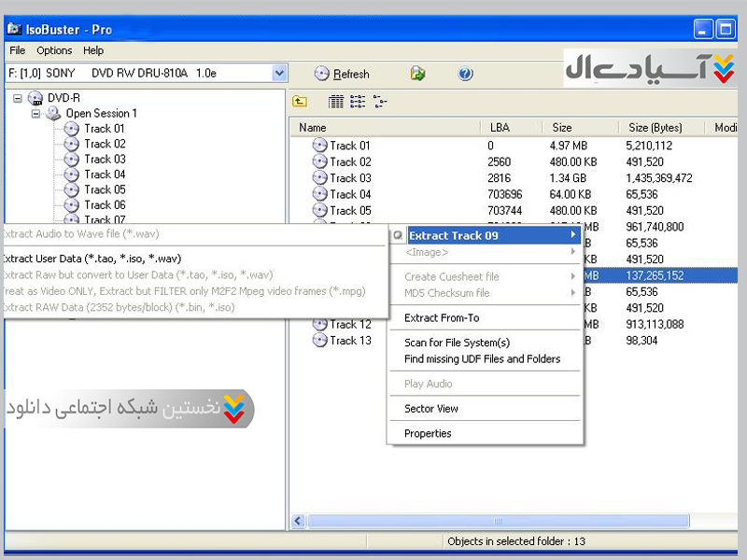Choose Sector View from context menu

[430, 409]
